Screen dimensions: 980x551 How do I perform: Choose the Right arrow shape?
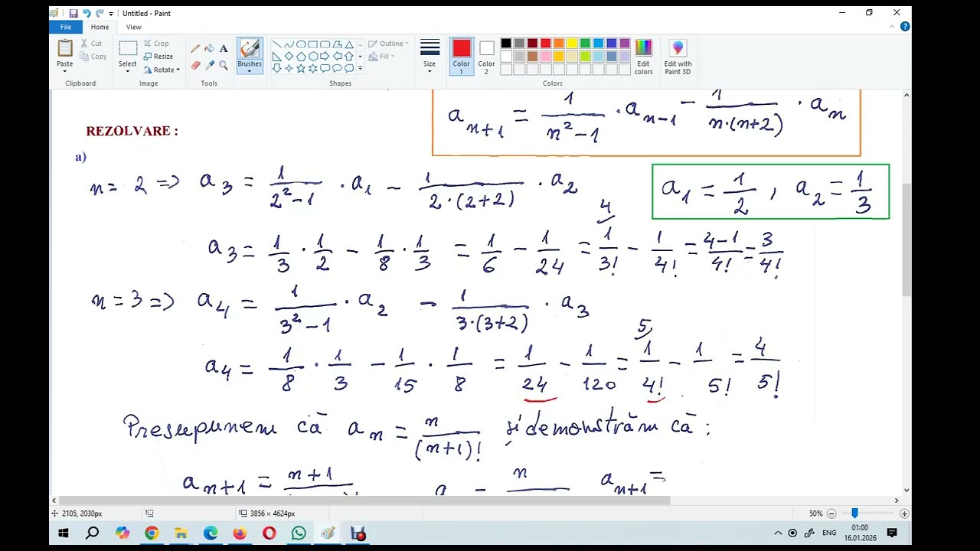(x=325, y=56)
